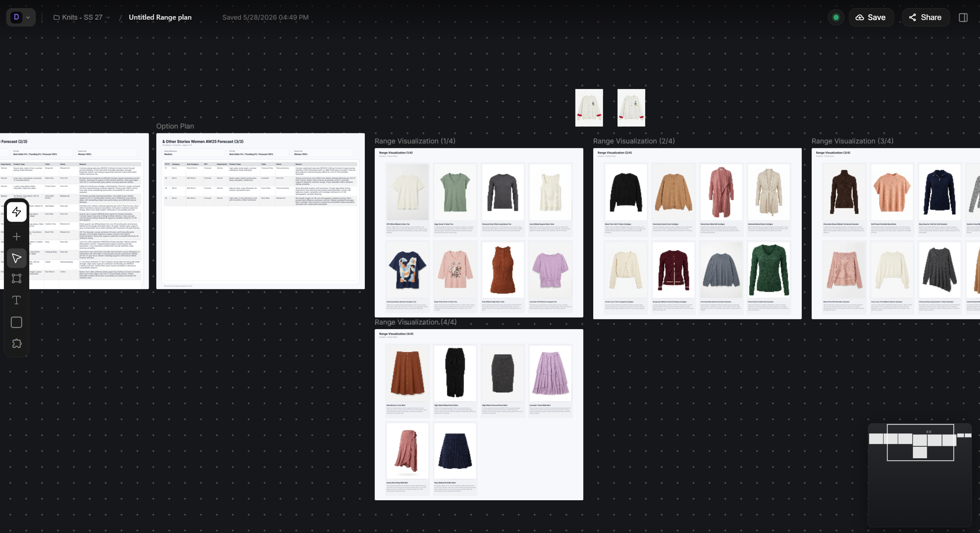980x533 pixels.
Task: Select the Dusty Rose Wrap Midi Skirt image
Action: coord(407,451)
